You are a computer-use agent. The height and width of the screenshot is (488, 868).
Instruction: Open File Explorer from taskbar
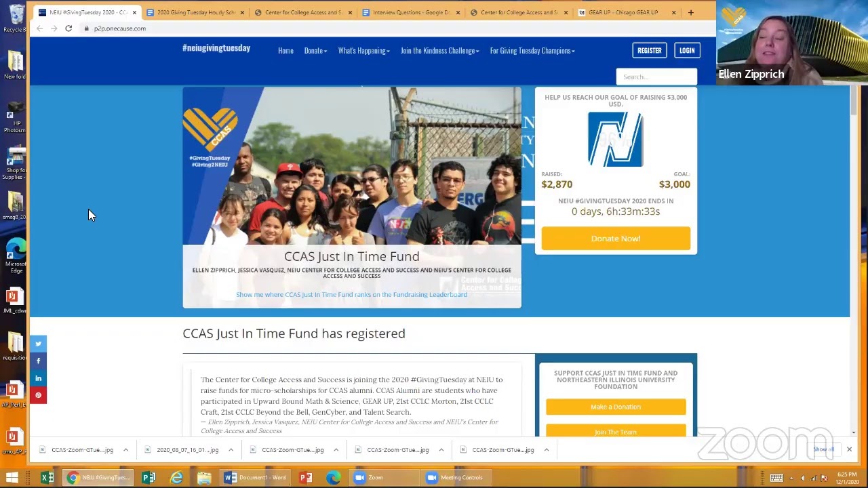(204, 478)
